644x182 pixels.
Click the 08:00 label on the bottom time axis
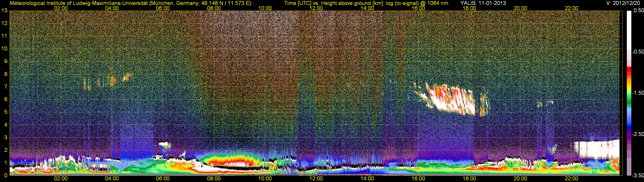(214, 179)
